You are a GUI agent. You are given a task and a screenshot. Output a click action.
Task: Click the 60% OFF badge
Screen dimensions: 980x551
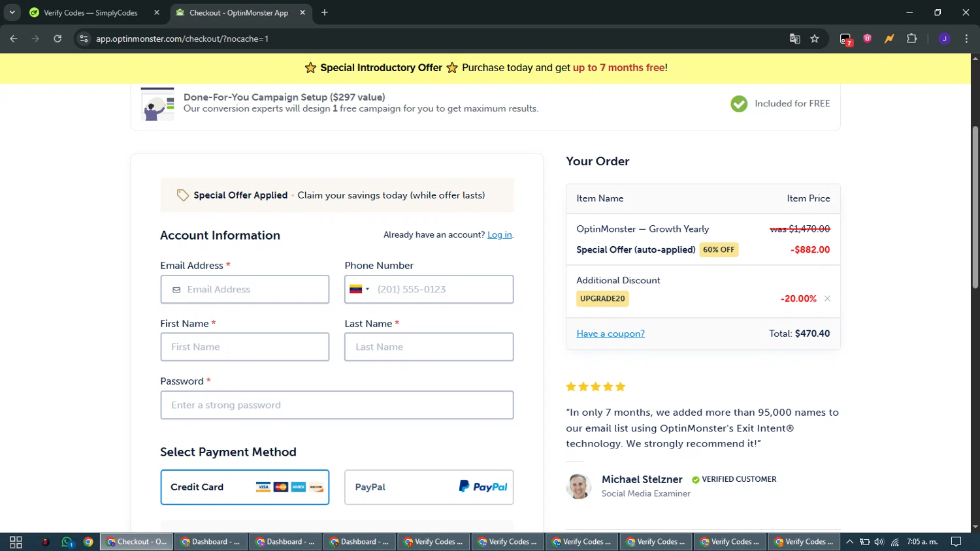(x=719, y=249)
